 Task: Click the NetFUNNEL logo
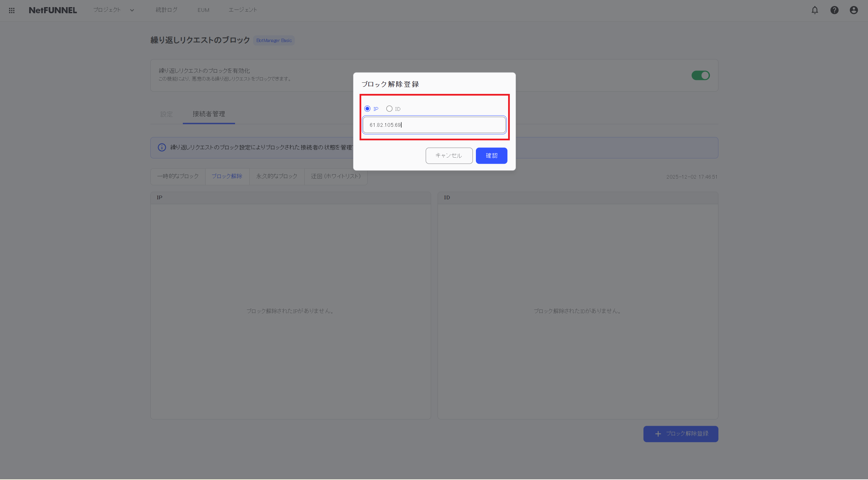(x=53, y=10)
